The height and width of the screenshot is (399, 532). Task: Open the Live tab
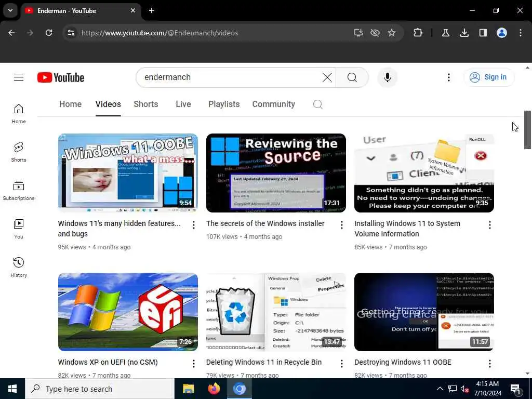click(183, 104)
